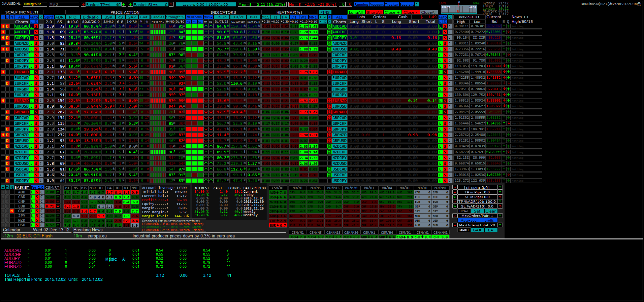Toggle the H flag on the EURAUD row
Viewport: 644px width, 302px height.
(3, 72)
